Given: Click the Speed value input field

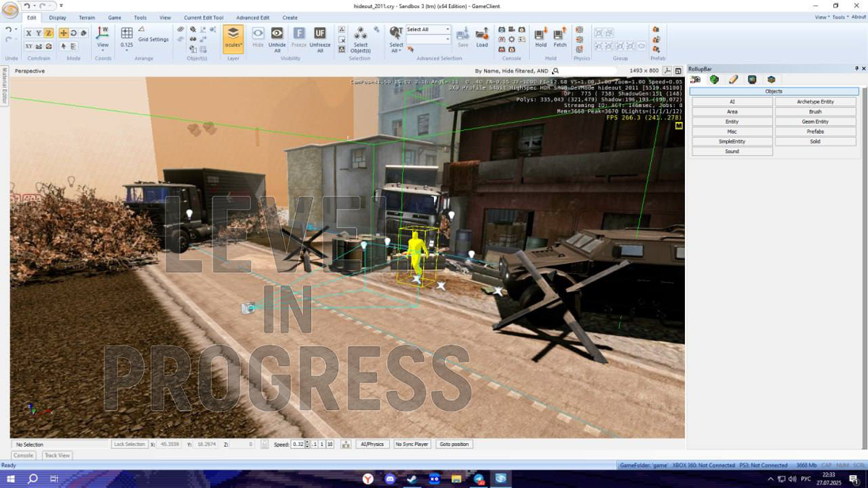Looking at the screenshot, I should [x=297, y=445].
